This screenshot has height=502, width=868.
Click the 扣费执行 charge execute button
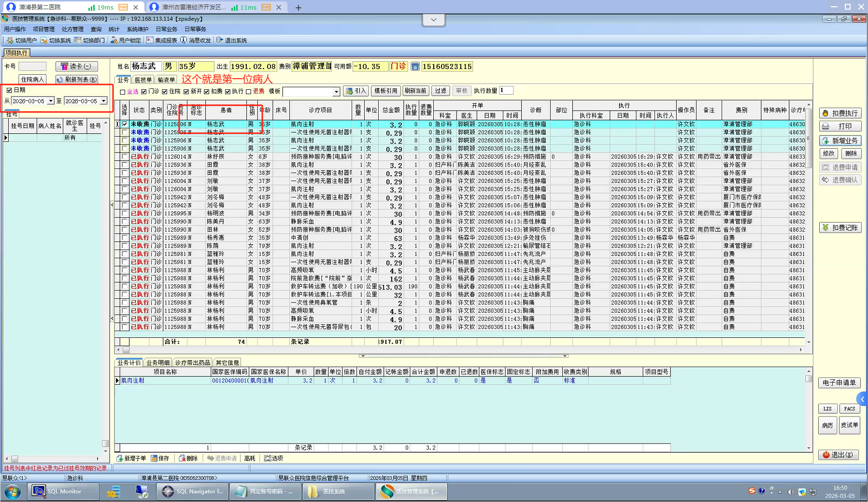pyautogui.click(x=840, y=113)
